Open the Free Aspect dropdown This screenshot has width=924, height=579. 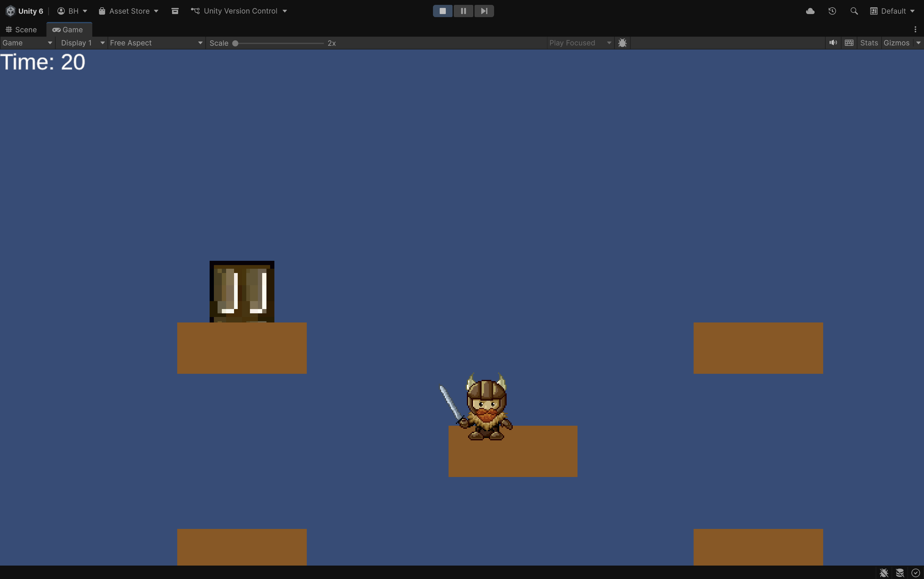[x=156, y=43]
